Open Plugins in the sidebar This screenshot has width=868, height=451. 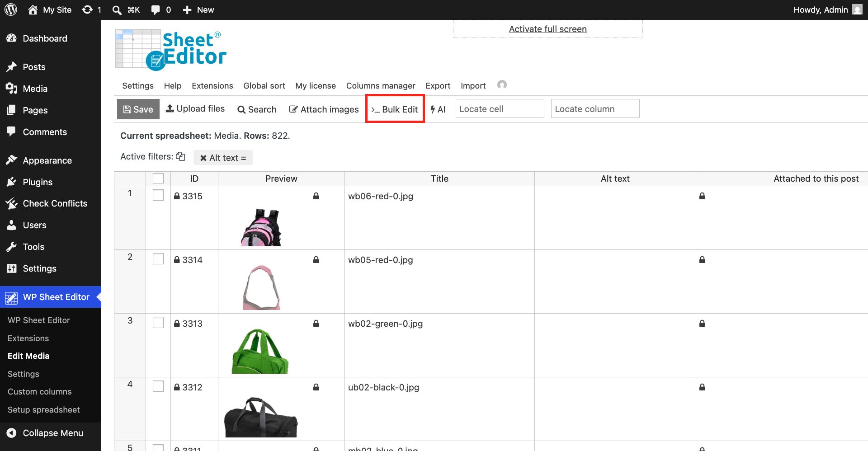pos(38,182)
